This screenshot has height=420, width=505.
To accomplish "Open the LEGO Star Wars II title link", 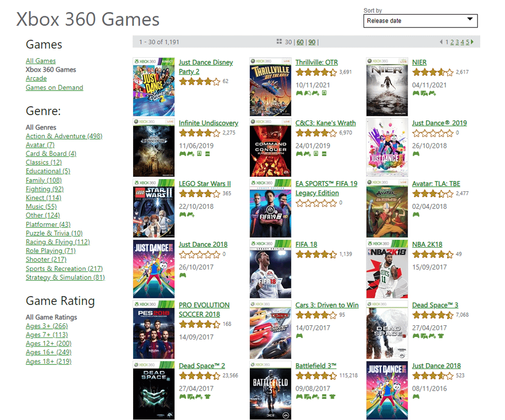I will (x=205, y=183).
